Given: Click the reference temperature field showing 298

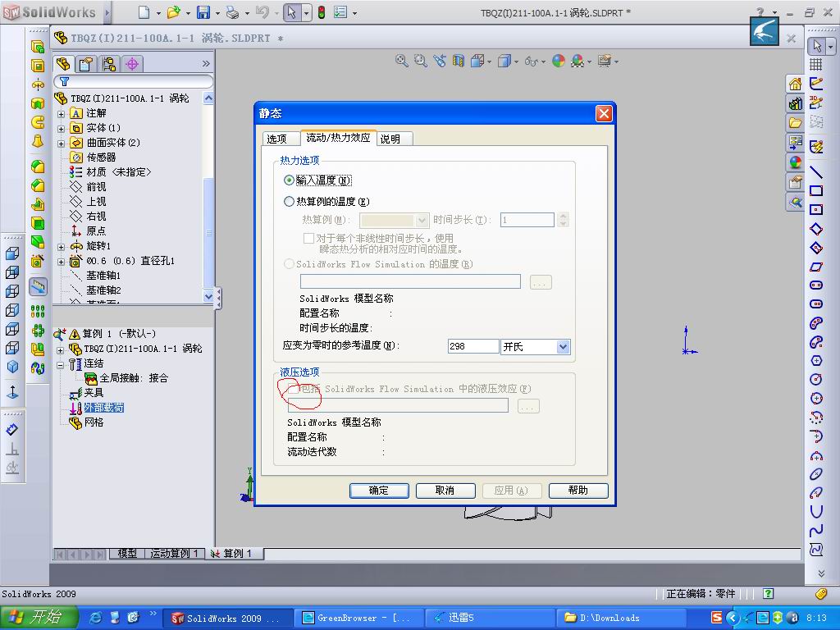Looking at the screenshot, I should coord(473,347).
